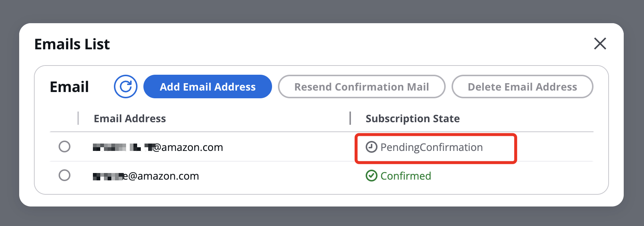Screen dimensions: 644x226
Task: Click Resend Confirmation Mail
Action: 362,86
